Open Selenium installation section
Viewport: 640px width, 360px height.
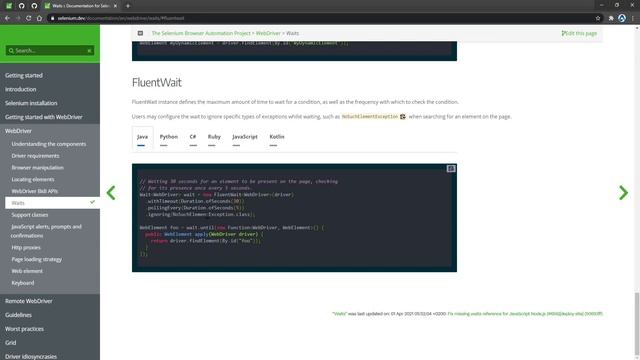pos(31,103)
